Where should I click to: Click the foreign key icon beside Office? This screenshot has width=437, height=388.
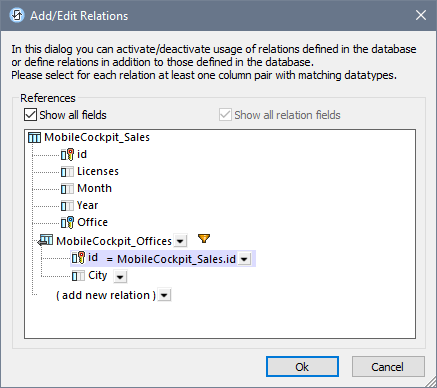(x=67, y=222)
